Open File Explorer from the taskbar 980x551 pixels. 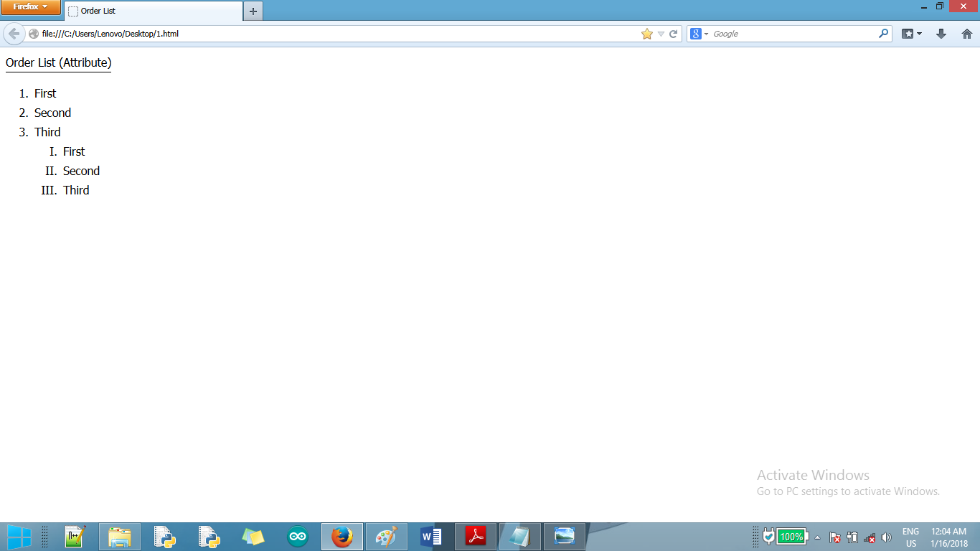pyautogui.click(x=120, y=537)
